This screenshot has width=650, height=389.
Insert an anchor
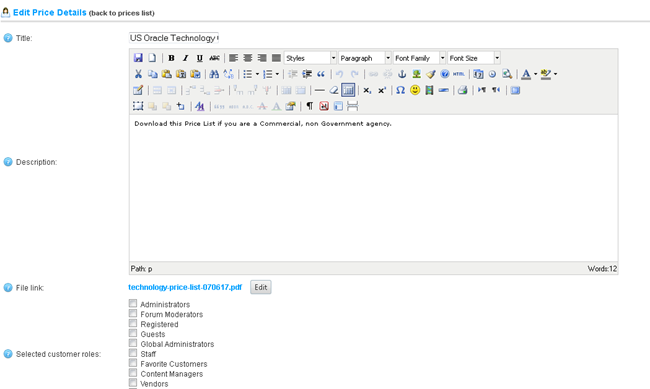pos(402,74)
